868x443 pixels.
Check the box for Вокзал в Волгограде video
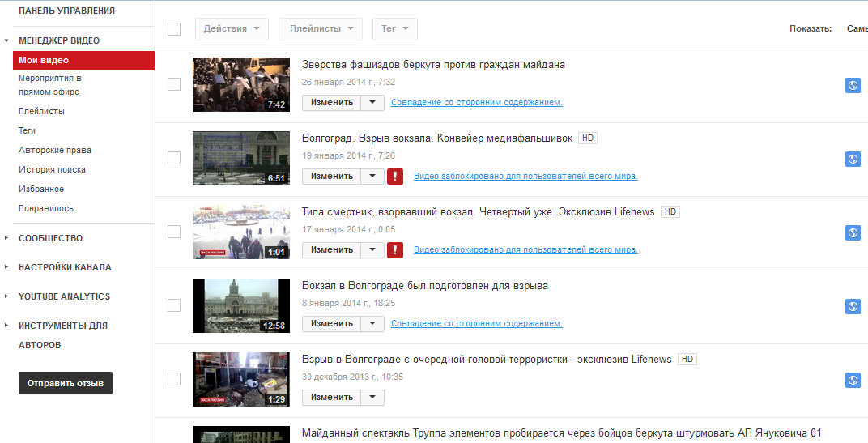click(174, 305)
